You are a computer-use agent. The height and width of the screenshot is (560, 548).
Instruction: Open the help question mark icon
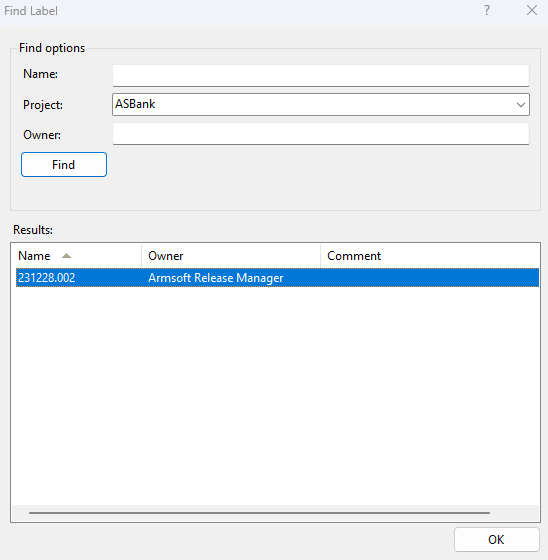pos(487,10)
